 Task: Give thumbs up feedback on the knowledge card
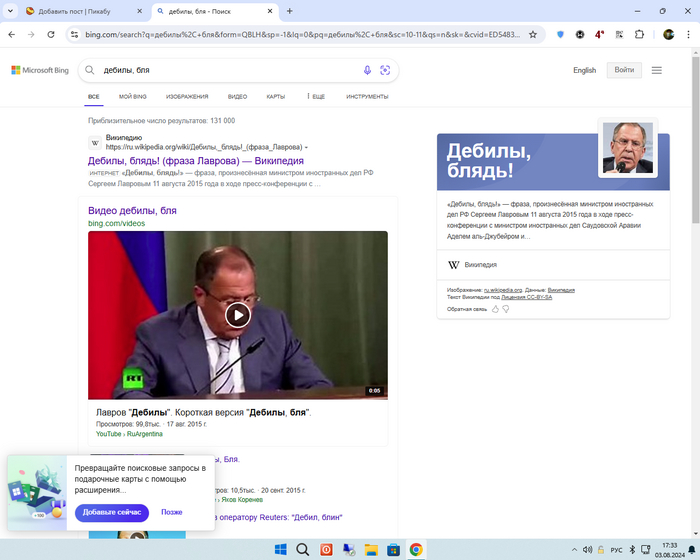pyautogui.click(x=495, y=309)
